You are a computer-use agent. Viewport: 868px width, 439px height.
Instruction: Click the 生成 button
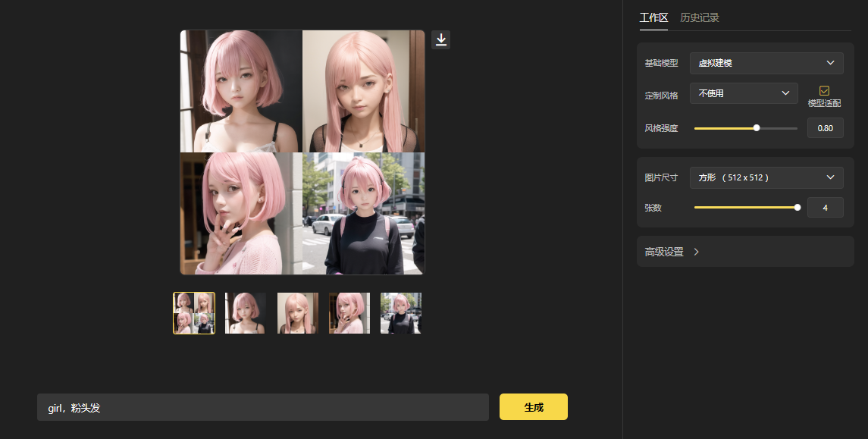[x=533, y=407]
